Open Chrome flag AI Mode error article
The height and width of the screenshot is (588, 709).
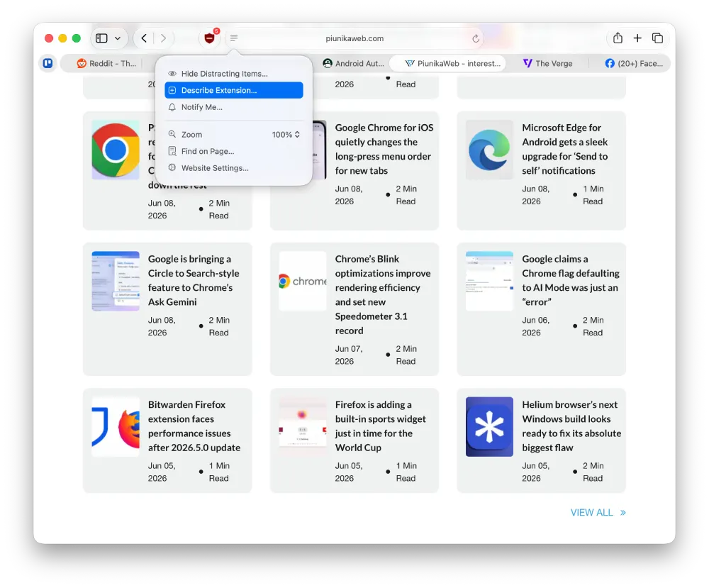(x=571, y=280)
